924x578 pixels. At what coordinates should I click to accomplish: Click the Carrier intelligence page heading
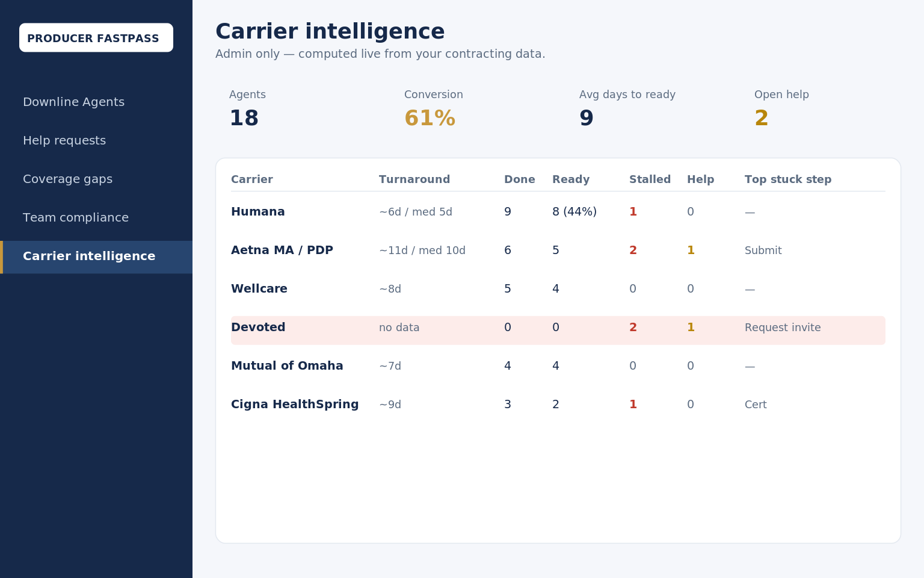(x=330, y=32)
